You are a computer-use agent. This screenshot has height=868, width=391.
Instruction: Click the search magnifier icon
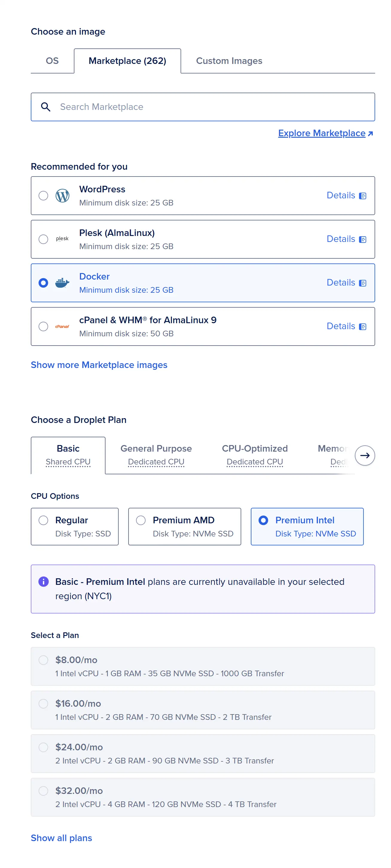(x=45, y=107)
